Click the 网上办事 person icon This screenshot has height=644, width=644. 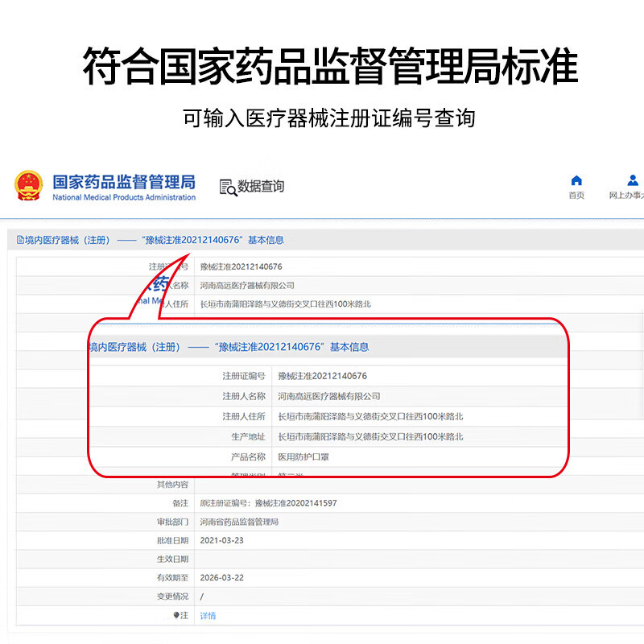coord(634,180)
